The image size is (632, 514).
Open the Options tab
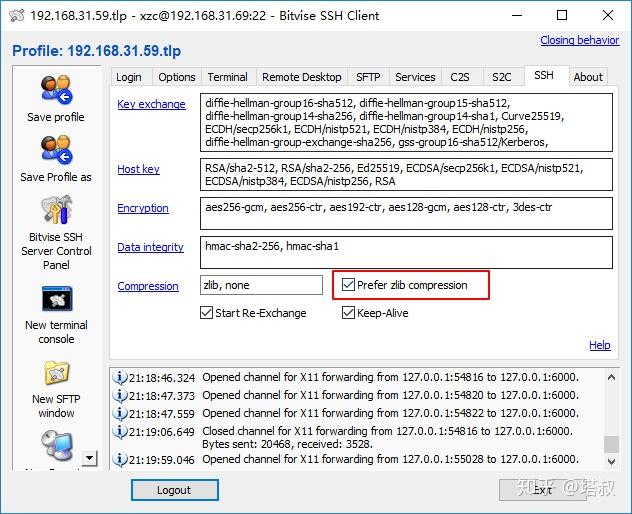click(177, 77)
